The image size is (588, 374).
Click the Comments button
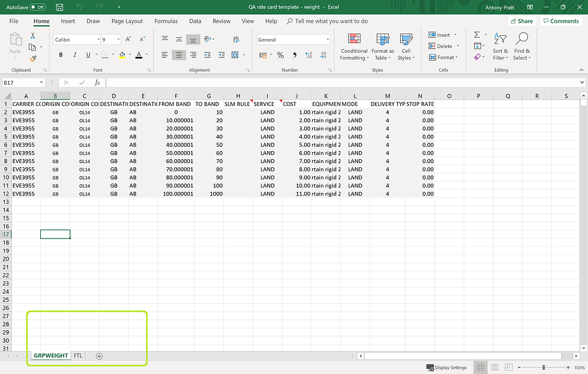[x=561, y=21]
